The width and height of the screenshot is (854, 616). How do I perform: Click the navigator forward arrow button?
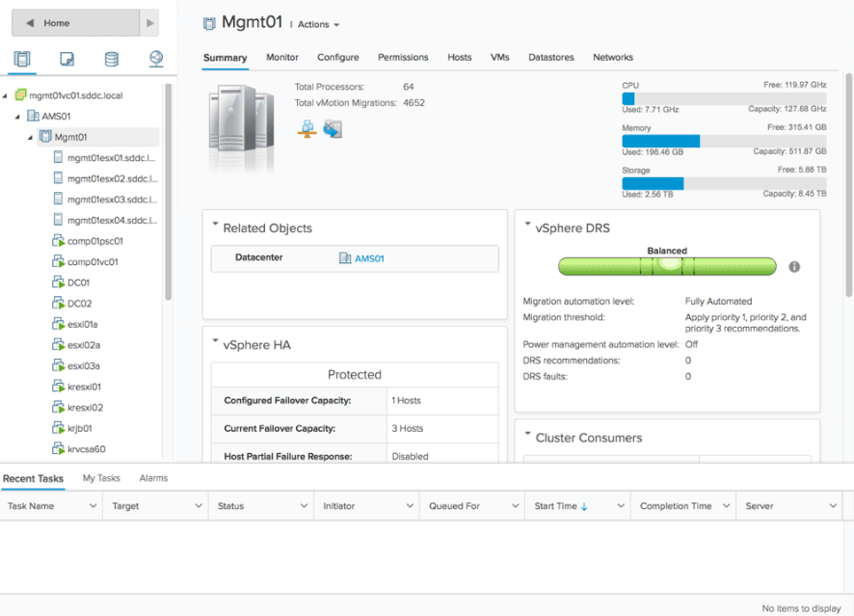coord(149,23)
